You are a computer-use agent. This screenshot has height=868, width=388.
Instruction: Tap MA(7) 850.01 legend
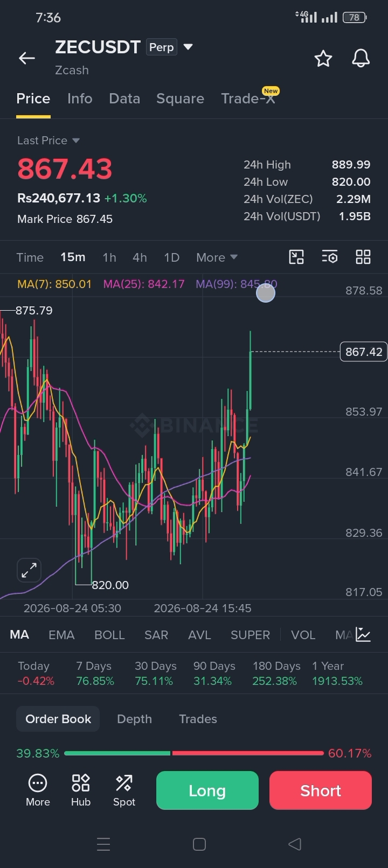[x=54, y=284]
